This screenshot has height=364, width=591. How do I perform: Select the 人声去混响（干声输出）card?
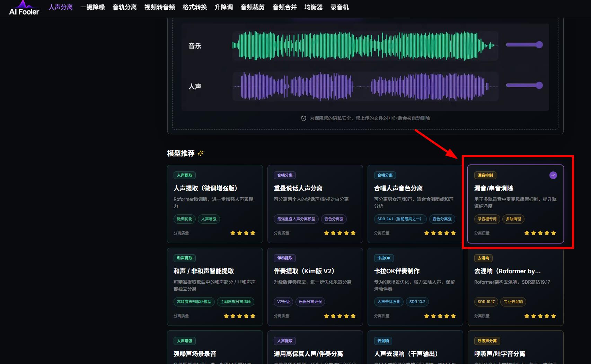tap(415, 347)
